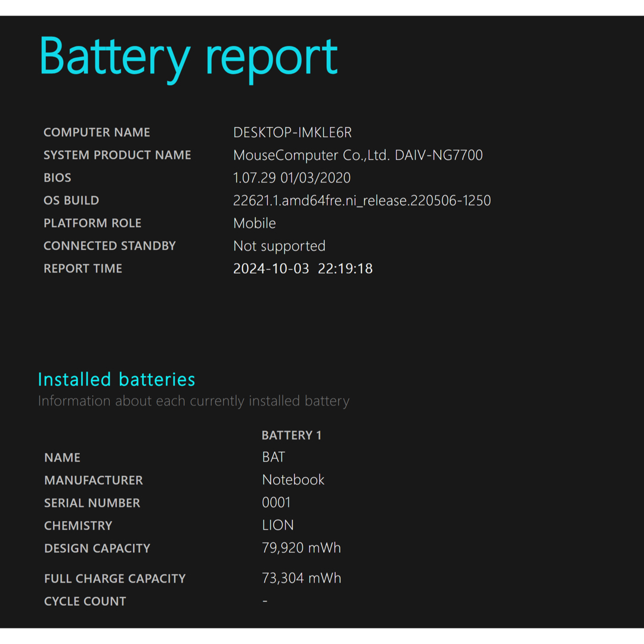
Task: Click the SERIAL NUMBER row label
Action: click(x=92, y=503)
